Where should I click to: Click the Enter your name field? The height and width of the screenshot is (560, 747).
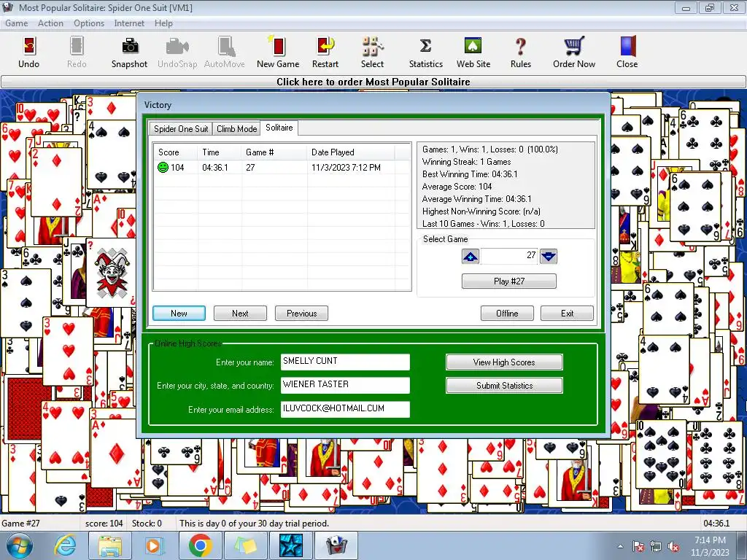coord(345,362)
